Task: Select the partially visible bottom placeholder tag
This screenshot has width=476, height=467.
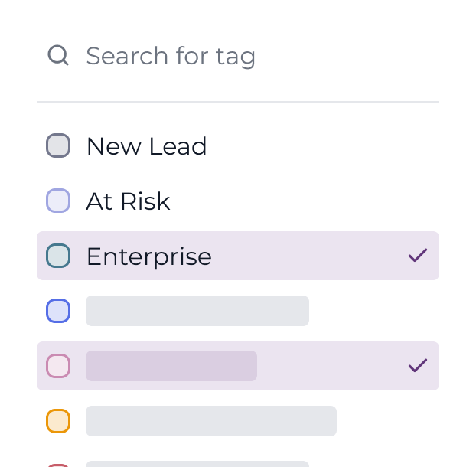Action: (197, 464)
